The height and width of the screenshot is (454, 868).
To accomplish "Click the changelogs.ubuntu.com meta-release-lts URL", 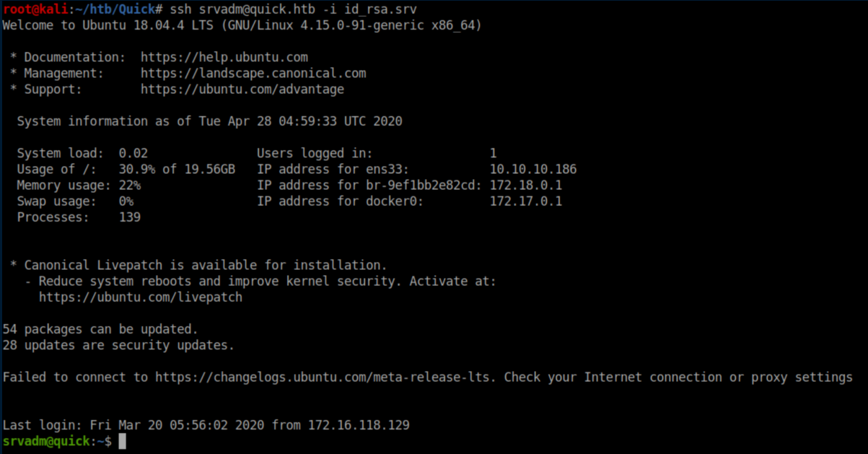I will point(325,377).
